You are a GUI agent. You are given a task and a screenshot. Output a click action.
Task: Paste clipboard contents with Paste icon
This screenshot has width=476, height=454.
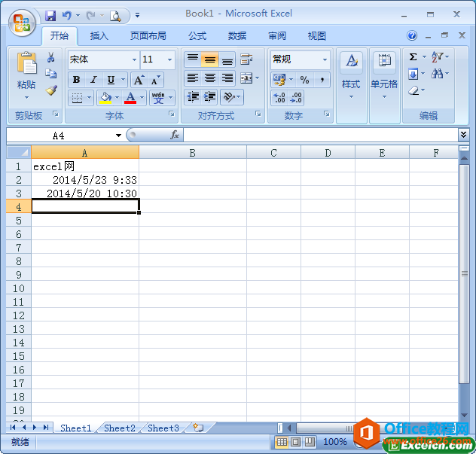[x=26, y=62]
